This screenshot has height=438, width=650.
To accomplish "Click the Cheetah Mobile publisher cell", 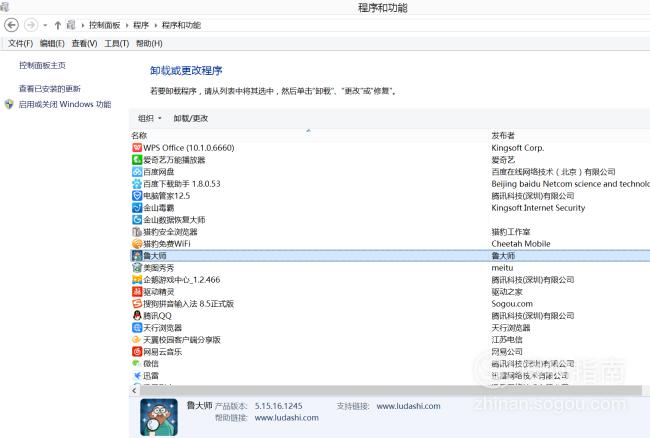I will [521, 244].
